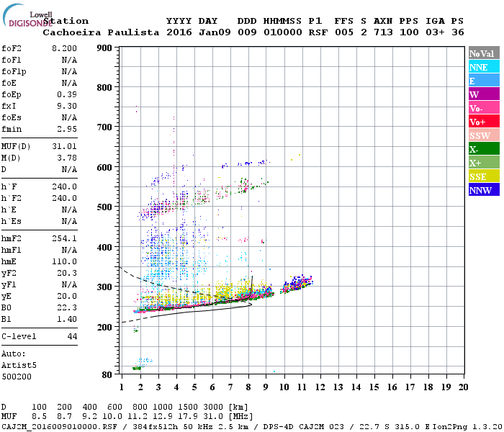Select the Vo- pink legend swatch

pos(484,108)
